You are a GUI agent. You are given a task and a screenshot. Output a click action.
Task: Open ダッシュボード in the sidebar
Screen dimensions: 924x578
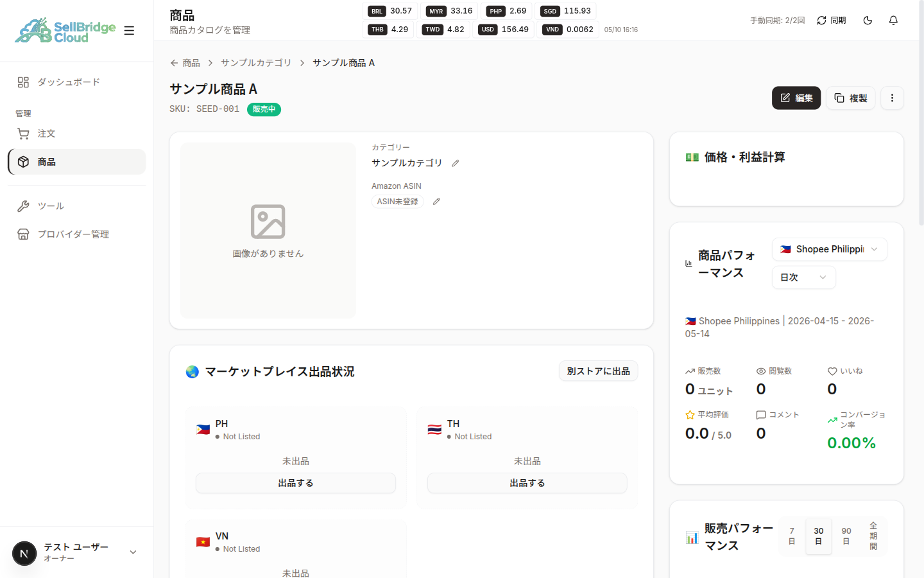76,82
